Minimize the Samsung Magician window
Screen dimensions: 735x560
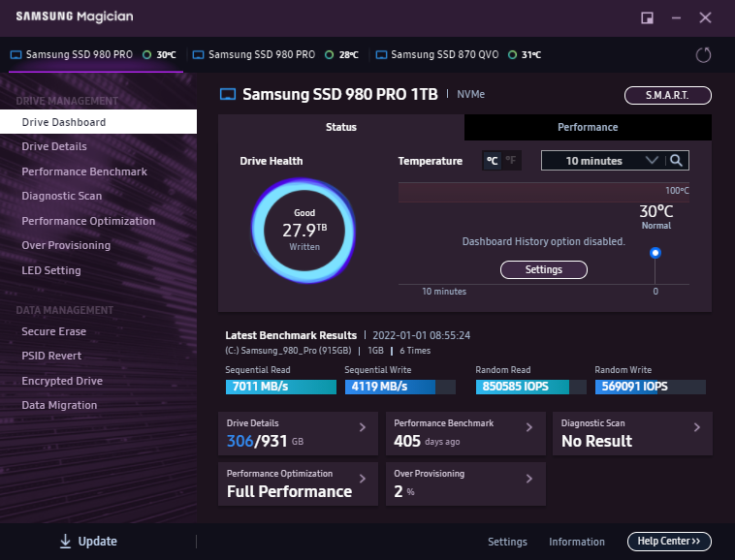point(676,17)
